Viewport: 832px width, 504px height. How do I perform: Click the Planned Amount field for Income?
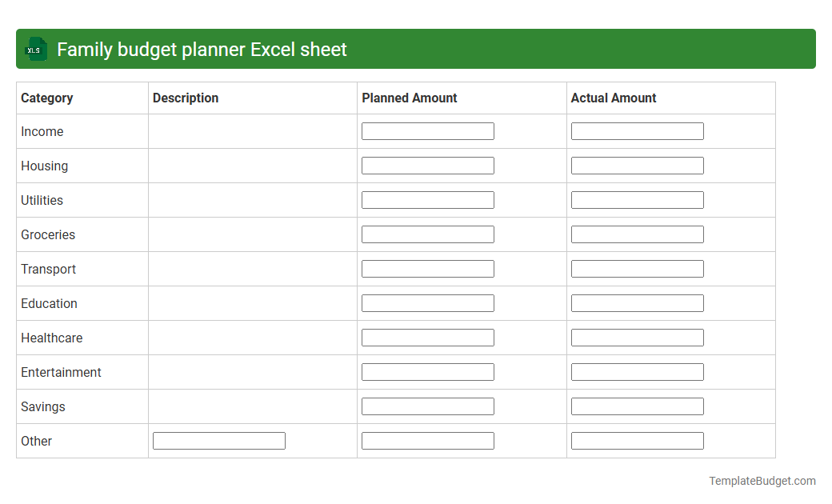427,130
